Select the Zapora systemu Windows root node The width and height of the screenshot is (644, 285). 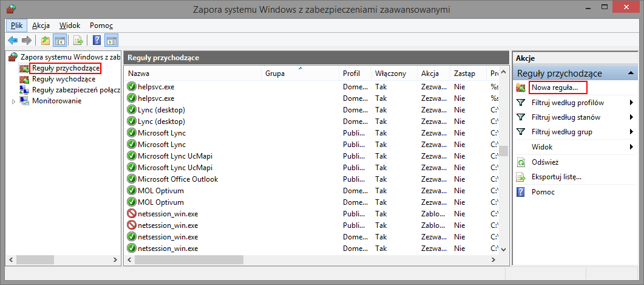tap(70, 57)
